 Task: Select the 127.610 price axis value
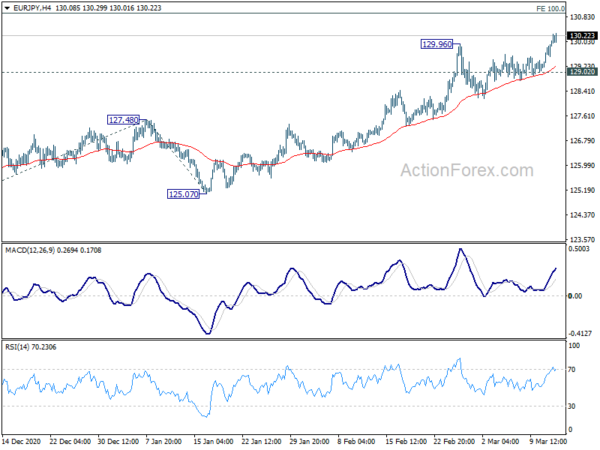[582, 116]
